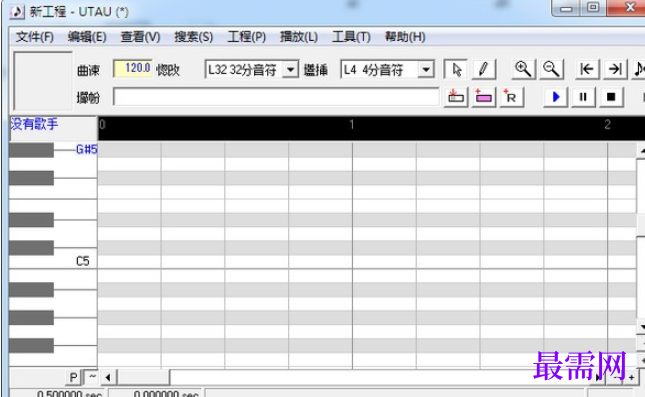
Task: Click the tempo field showing 120.0
Action: pyautogui.click(x=133, y=68)
